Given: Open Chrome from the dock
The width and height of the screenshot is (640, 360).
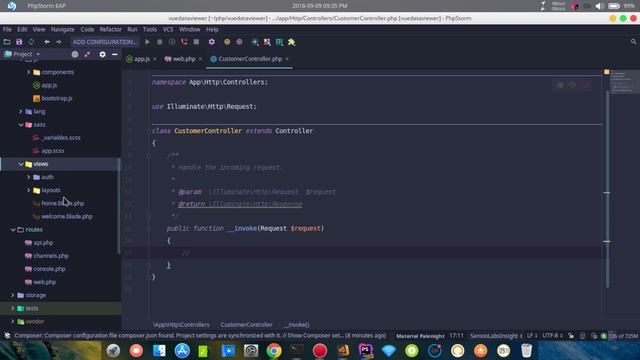Looking at the screenshot, I should 274,350.
